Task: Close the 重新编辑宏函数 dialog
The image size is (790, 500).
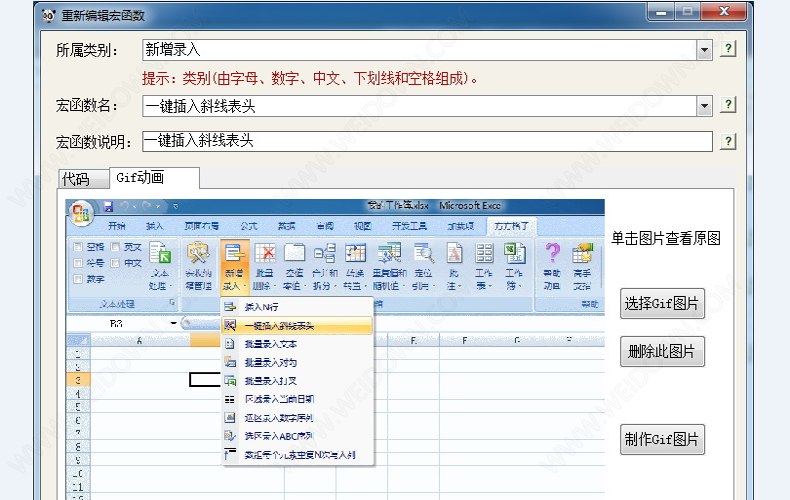Action: point(723,12)
